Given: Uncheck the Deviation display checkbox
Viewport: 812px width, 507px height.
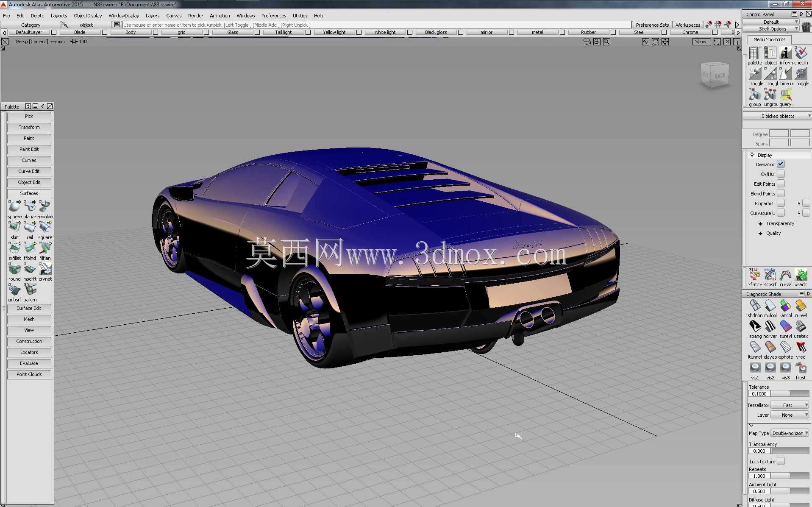Looking at the screenshot, I should [x=781, y=164].
